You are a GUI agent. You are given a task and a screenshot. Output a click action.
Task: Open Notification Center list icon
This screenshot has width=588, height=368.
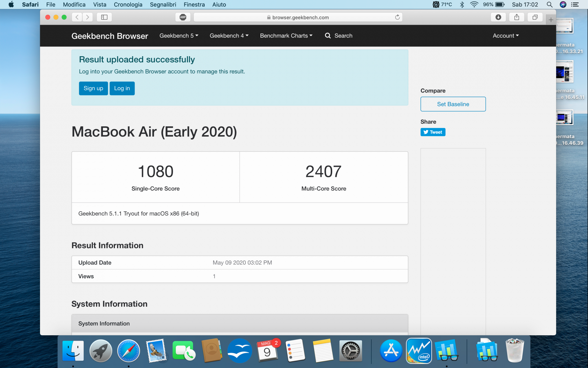[575, 4]
